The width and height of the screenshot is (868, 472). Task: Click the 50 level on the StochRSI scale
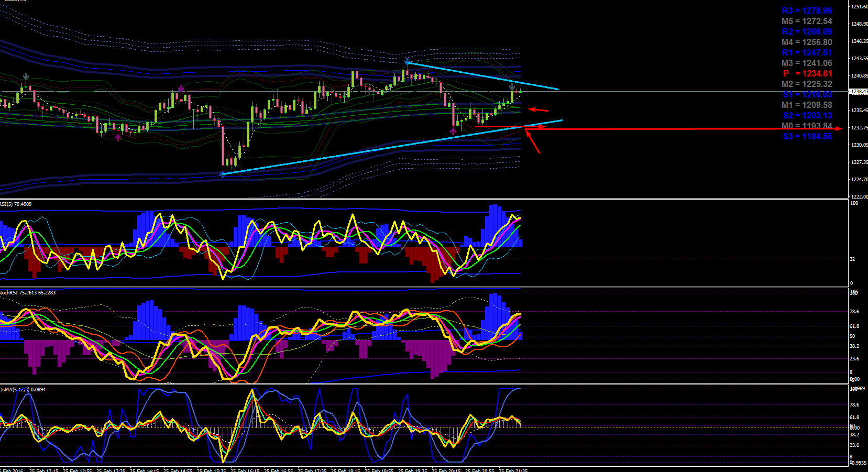pyautogui.click(x=852, y=336)
